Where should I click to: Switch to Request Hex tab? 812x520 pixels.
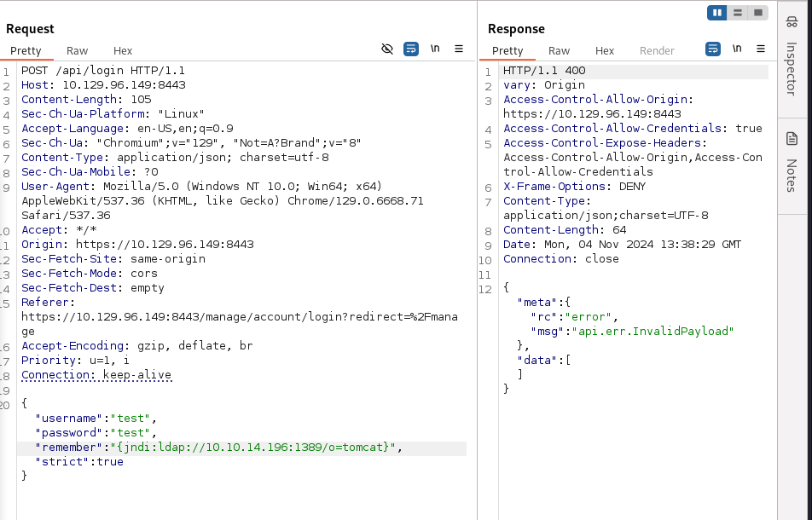pos(123,50)
